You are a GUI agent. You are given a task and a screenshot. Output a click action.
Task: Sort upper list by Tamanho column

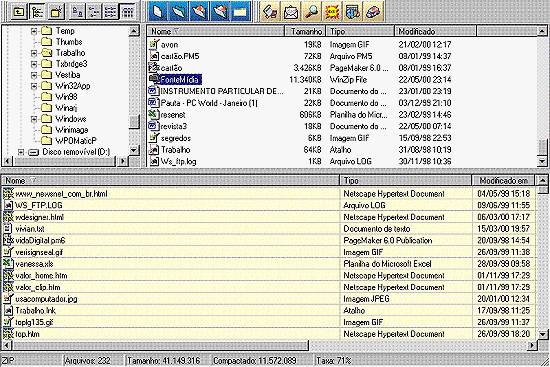pos(305,31)
